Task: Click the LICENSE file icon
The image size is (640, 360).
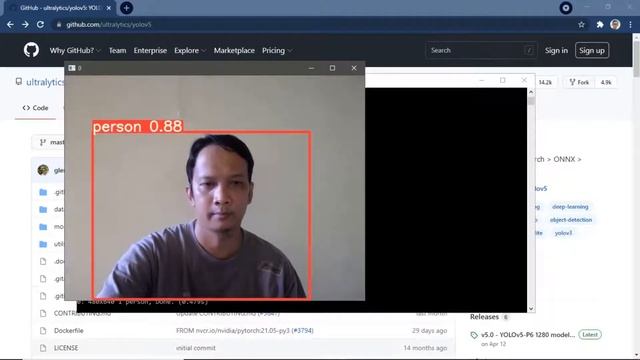Action: [x=43, y=348]
